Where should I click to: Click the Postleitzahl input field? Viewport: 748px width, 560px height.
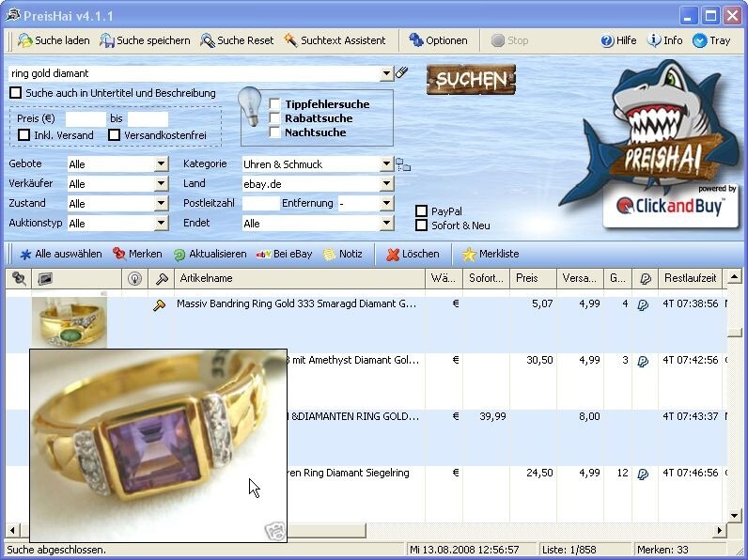coord(260,204)
